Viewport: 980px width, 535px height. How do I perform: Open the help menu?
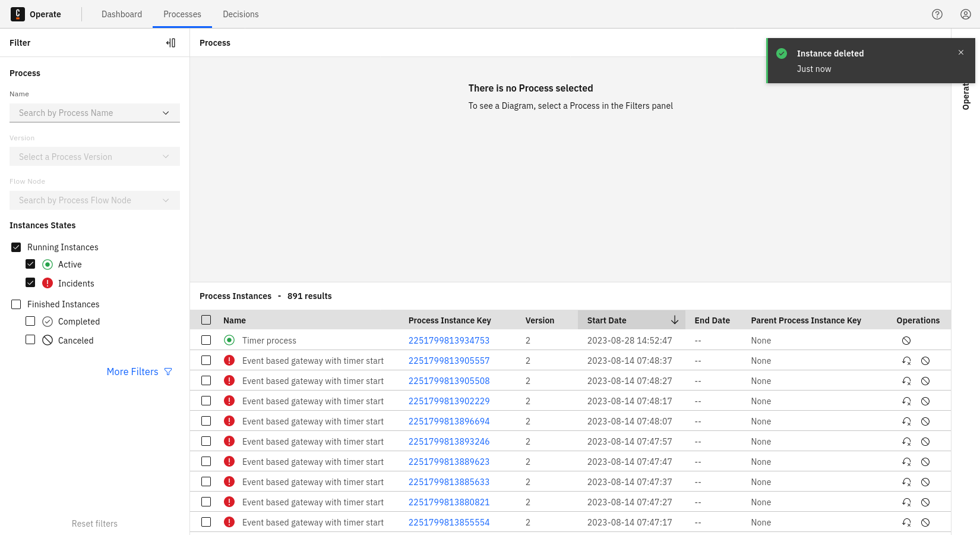937,14
